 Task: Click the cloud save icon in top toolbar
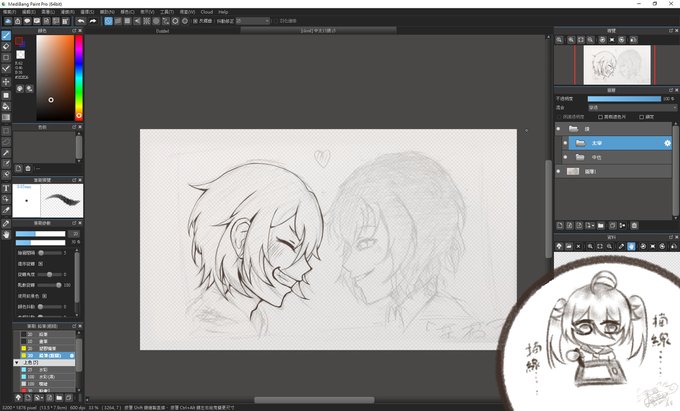click(x=8, y=21)
